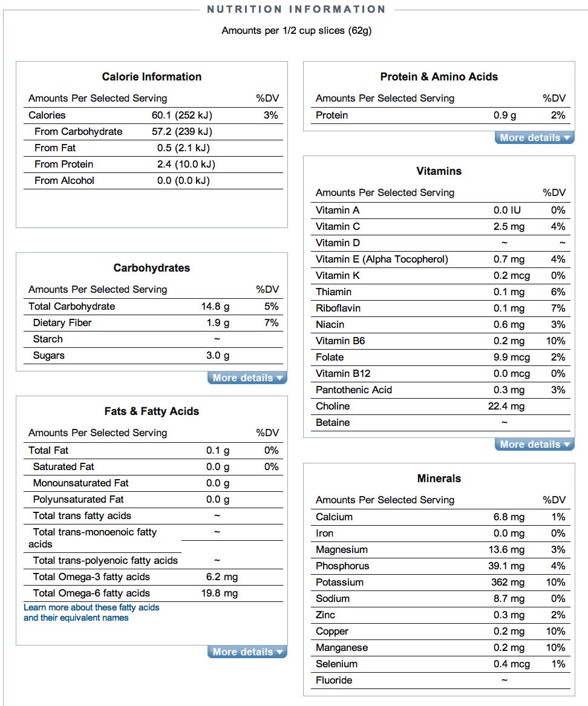Expand More details below the Minerals table
588x706 pixels.
tap(535, 702)
